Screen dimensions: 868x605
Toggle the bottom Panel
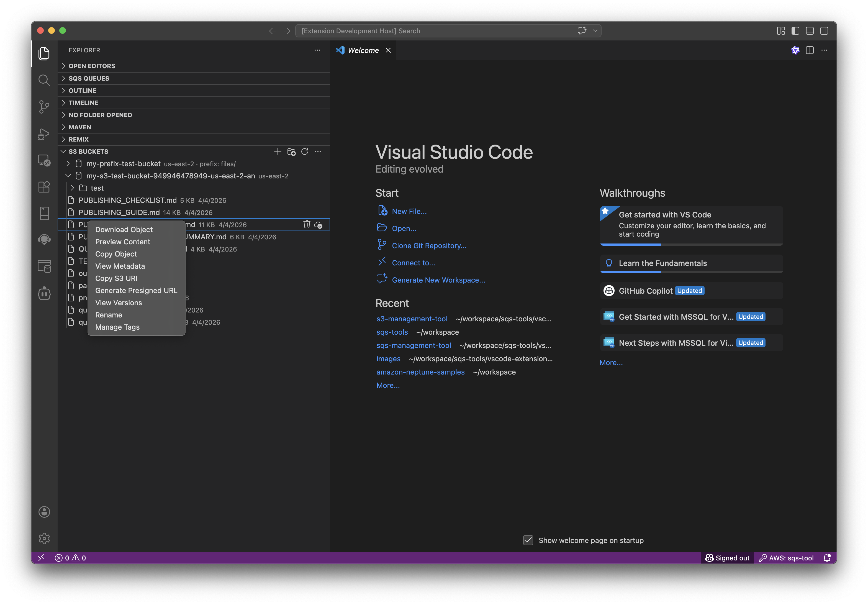coord(810,31)
